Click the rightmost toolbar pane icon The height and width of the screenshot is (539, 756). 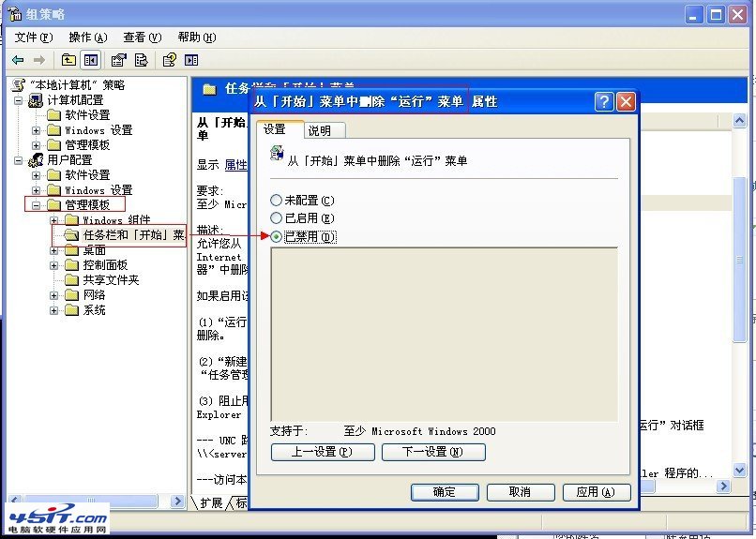tap(191, 60)
